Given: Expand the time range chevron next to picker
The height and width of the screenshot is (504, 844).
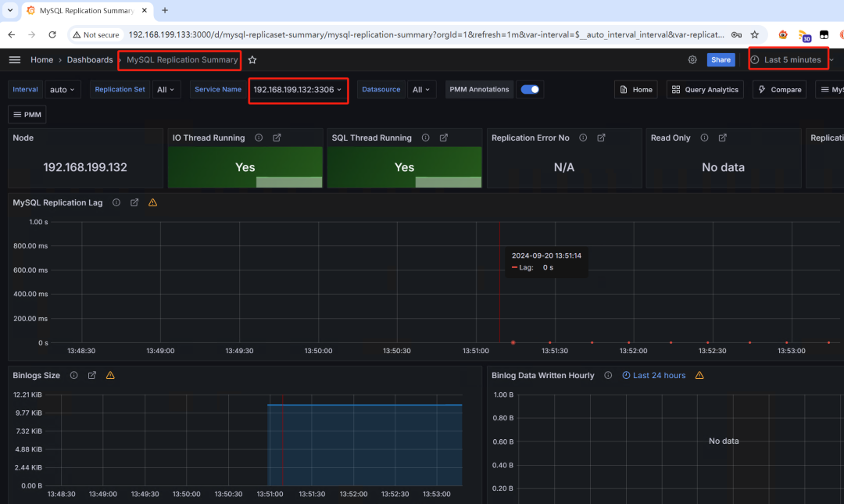Looking at the screenshot, I should (831, 59).
